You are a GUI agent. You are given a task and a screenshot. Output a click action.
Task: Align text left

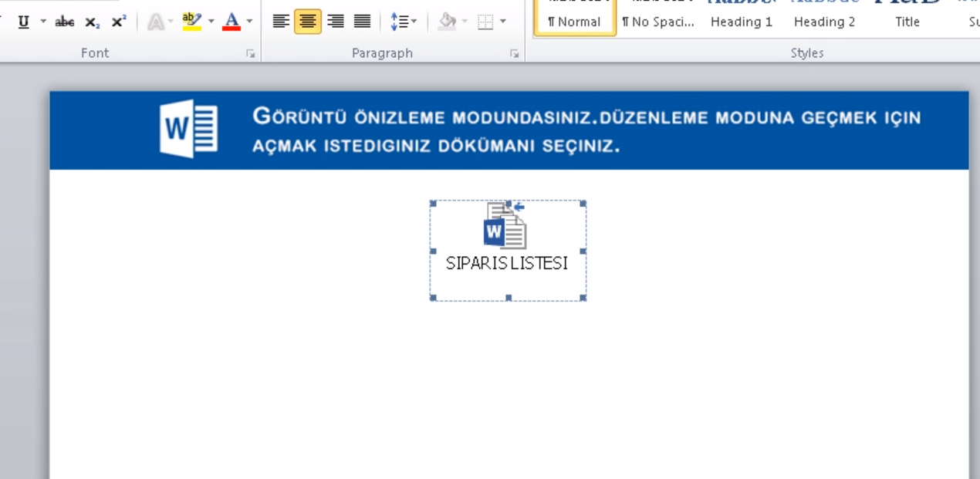tap(281, 22)
